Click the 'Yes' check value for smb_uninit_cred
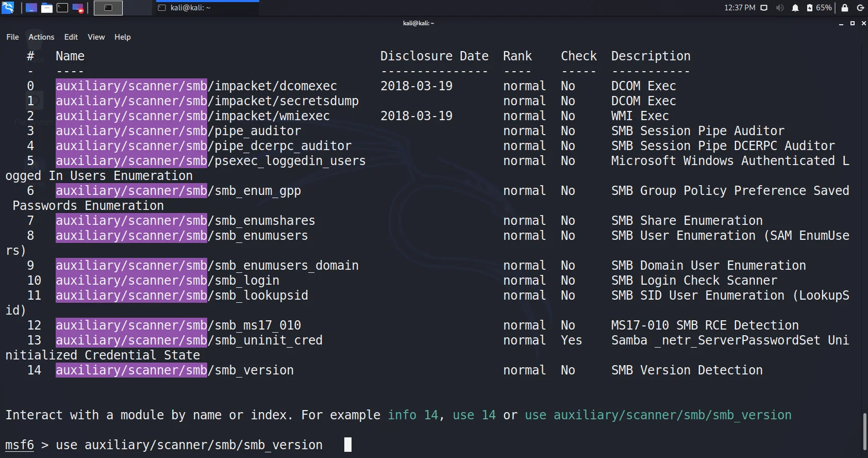868x458 pixels. coord(572,340)
